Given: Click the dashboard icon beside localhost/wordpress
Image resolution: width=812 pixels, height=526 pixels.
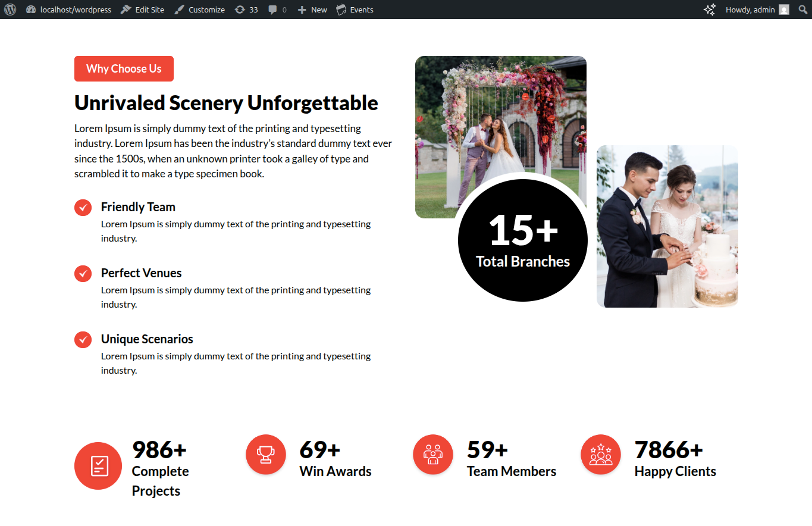Looking at the screenshot, I should coord(31,10).
